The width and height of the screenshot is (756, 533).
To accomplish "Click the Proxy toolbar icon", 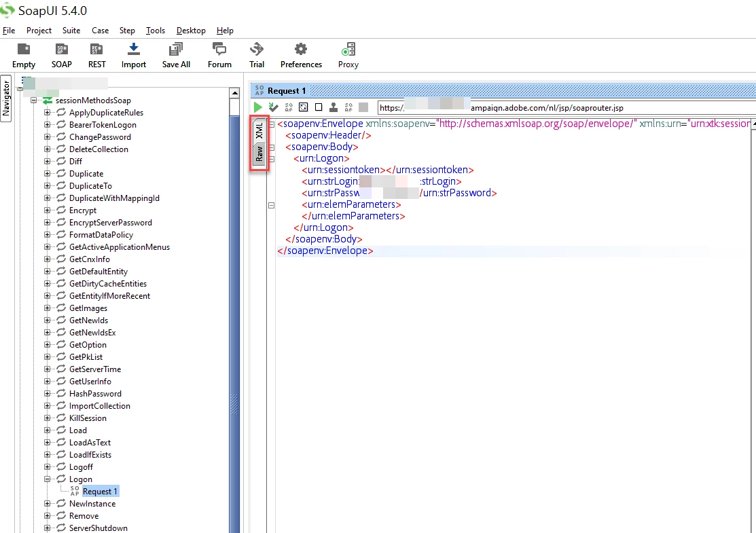I will (x=348, y=49).
